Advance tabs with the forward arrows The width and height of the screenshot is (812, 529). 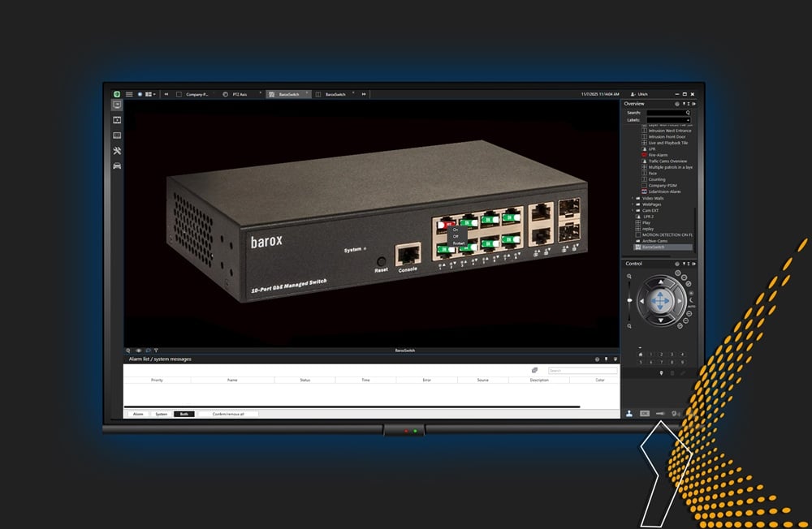point(364,94)
